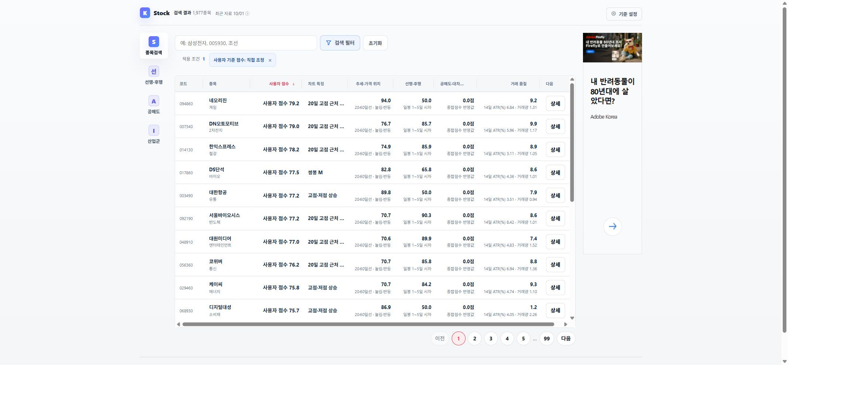Screen dimensions: 868x405
Task: Open 상세 for 한익스프레스
Action: pos(555,150)
